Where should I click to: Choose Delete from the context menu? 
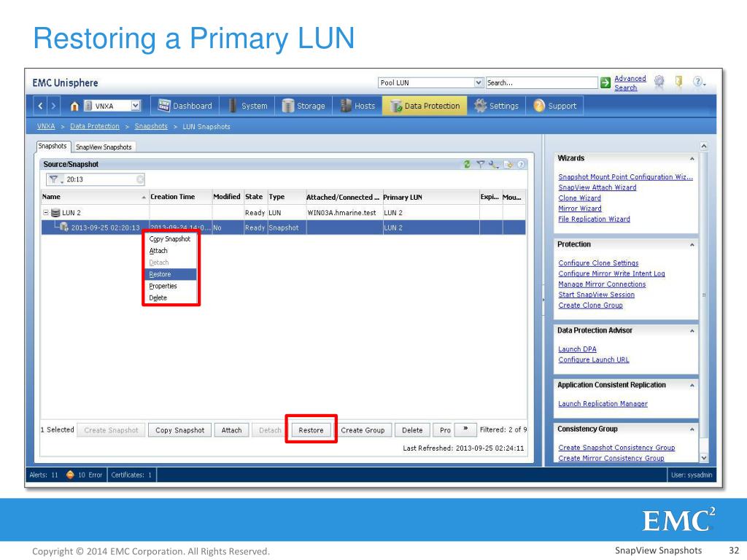tap(171, 297)
